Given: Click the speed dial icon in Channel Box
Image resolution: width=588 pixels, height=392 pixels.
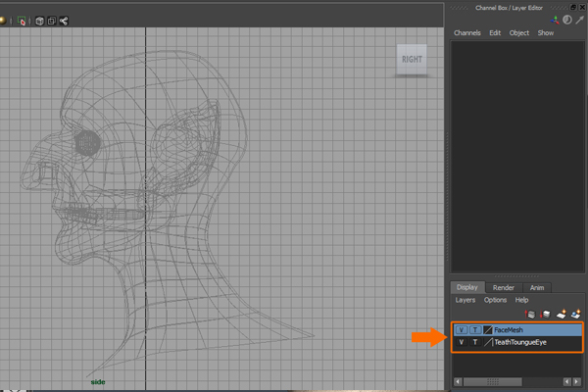Looking at the screenshot, I should pos(567,20).
